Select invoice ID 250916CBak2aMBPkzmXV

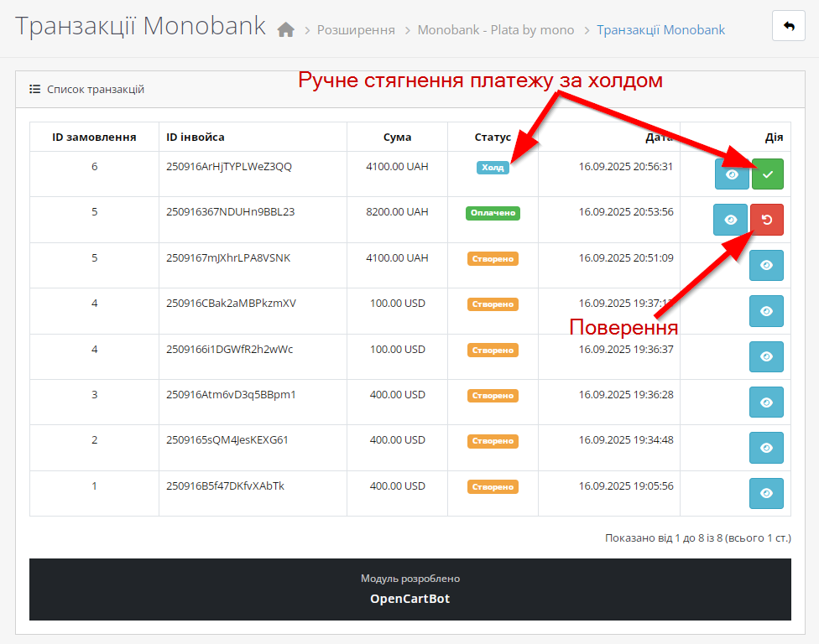[231, 304]
